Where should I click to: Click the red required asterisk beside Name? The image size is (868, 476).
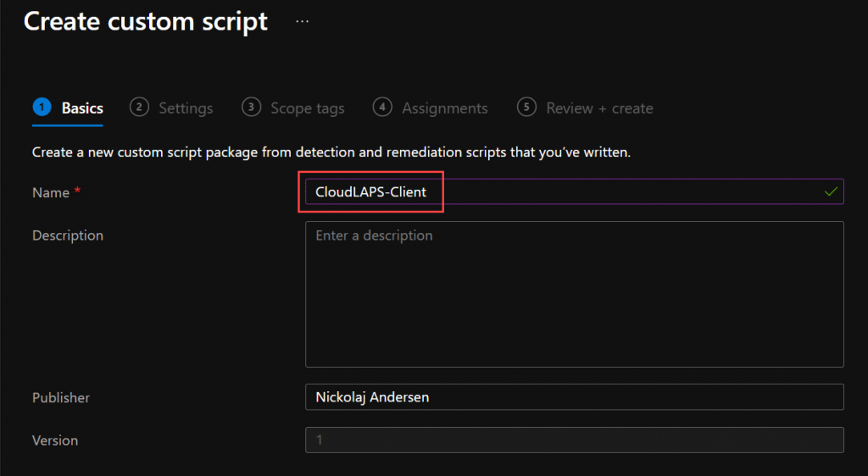click(x=77, y=191)
